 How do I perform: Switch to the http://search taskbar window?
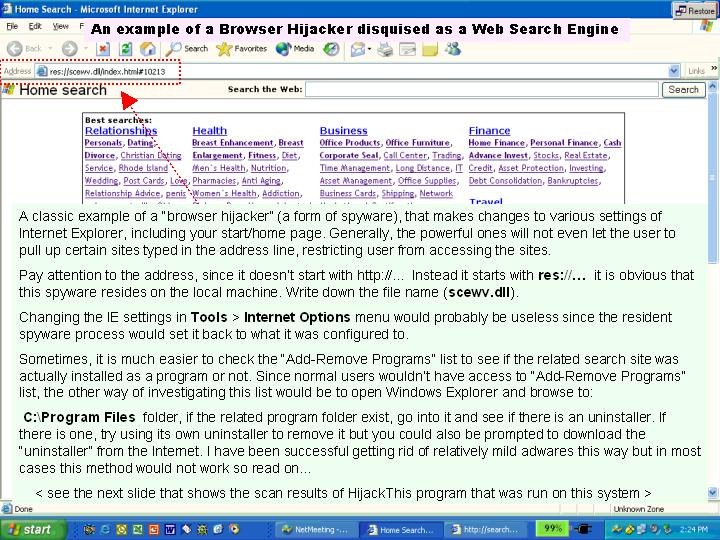point(485,529)
